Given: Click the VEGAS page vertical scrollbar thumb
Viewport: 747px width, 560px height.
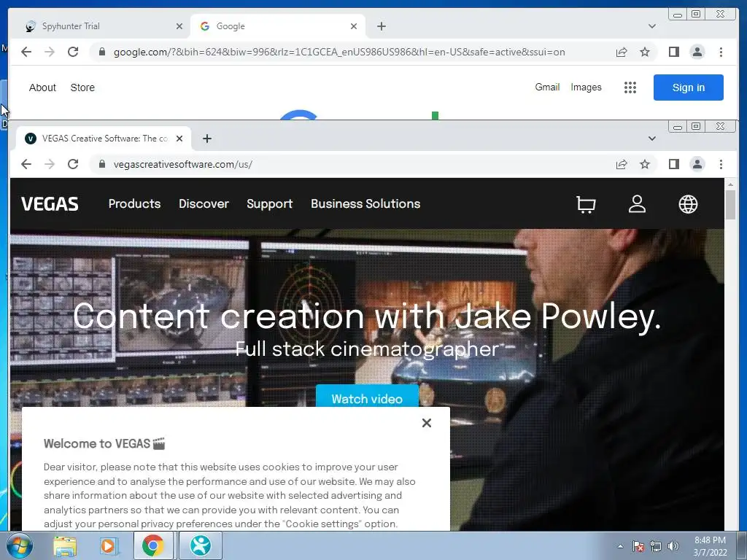Looking at the screenshot, I should (730, 205).
